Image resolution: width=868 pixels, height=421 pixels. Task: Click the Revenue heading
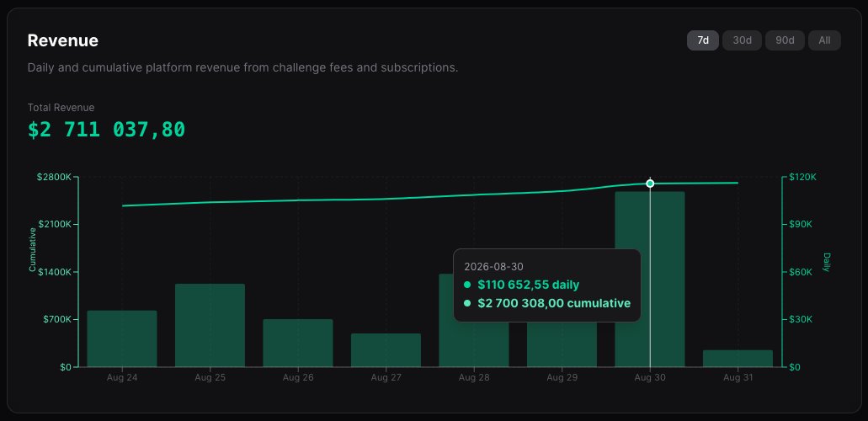63,40
